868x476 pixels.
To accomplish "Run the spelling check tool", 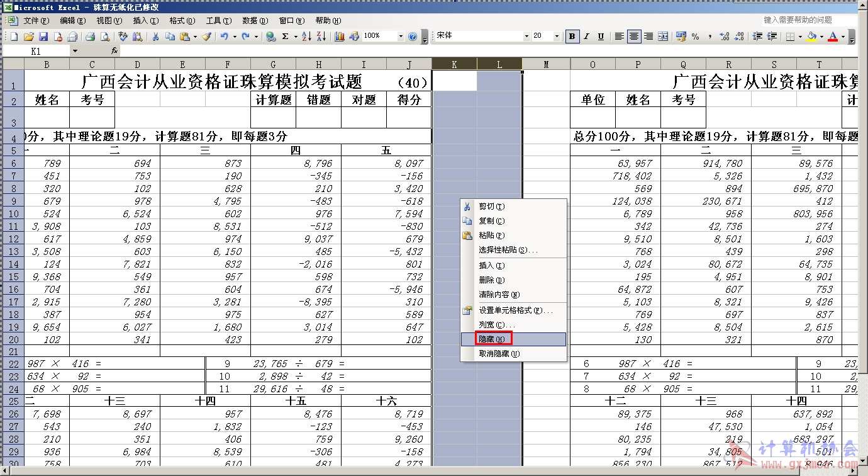I will pos(123,37).
